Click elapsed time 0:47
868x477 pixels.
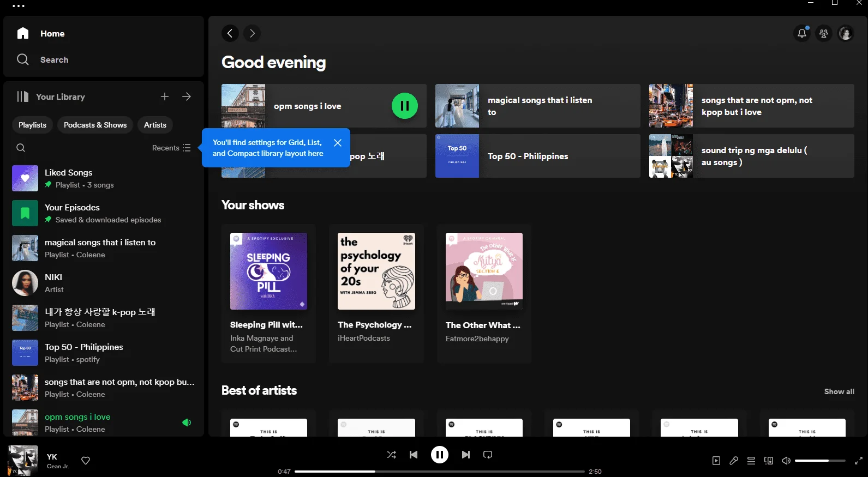284,472
